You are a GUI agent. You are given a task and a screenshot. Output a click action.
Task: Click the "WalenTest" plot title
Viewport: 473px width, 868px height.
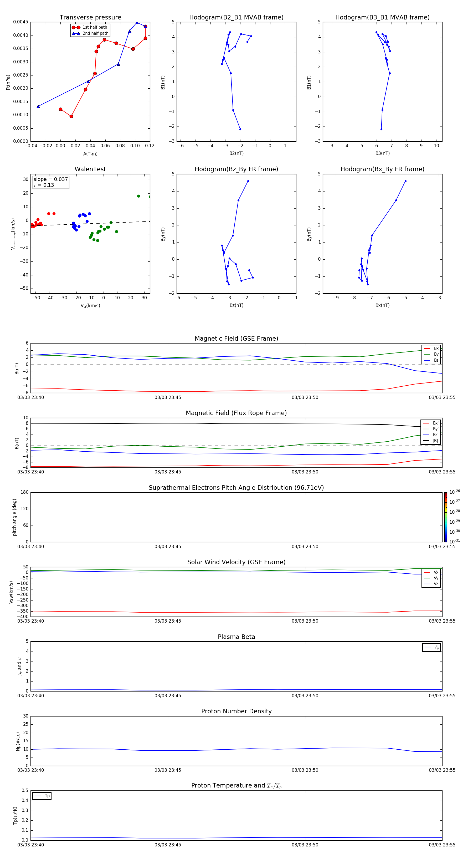click(x=90, y=169)
